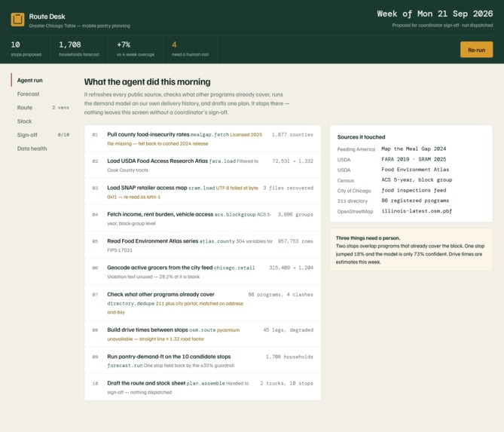Select step 02 Load USDA Food Access Research Atlas
Viewport: 504px width, 432px height.
point(203,165)
